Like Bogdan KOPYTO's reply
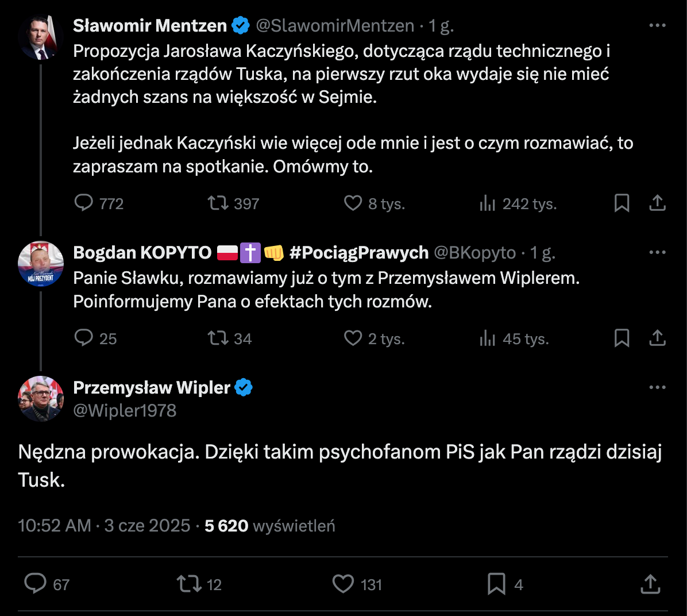Image resolution: width=687 pixels, height=616 pixels. tap(353, 338)
